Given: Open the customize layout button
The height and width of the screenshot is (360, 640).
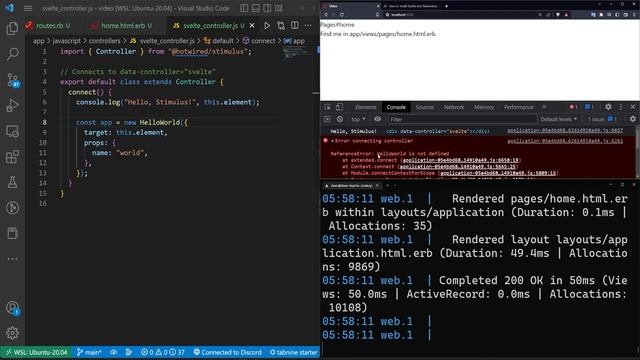Looking at the screenshot, I should point(279,8).
